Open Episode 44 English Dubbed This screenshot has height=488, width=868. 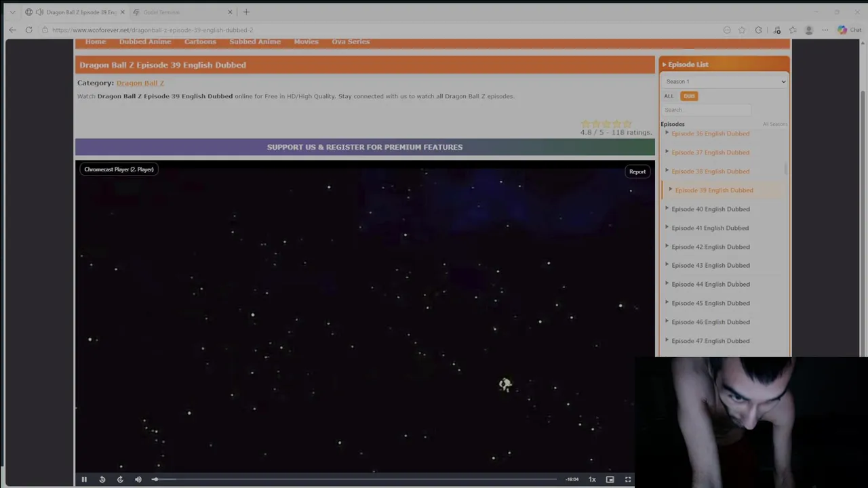[710, 285]
